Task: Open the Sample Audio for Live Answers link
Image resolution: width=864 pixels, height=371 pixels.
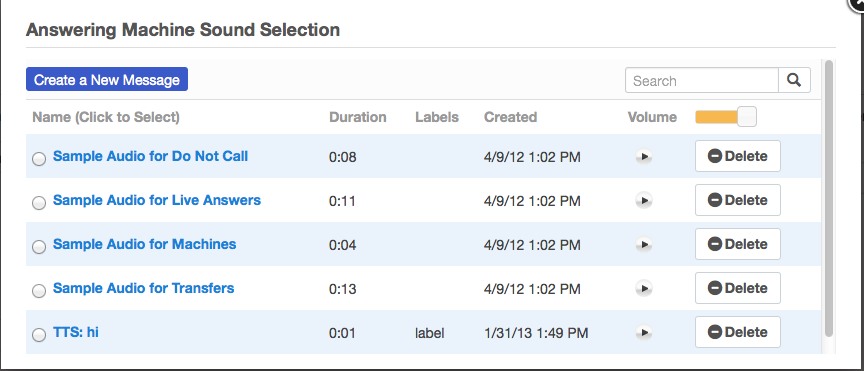Action: [x=157, y=200]
